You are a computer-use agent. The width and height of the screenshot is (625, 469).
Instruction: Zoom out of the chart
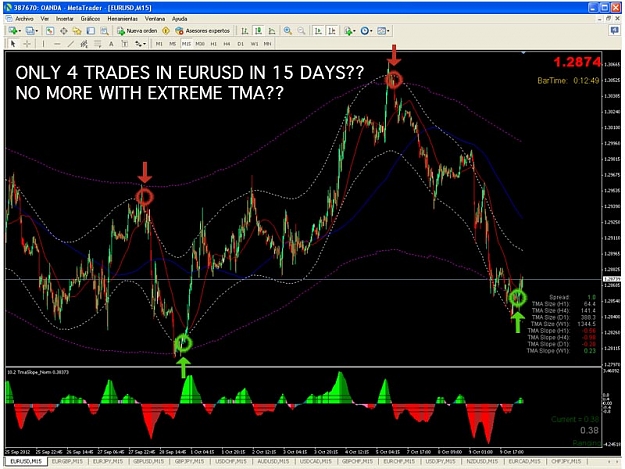click(x=301, y=31)
